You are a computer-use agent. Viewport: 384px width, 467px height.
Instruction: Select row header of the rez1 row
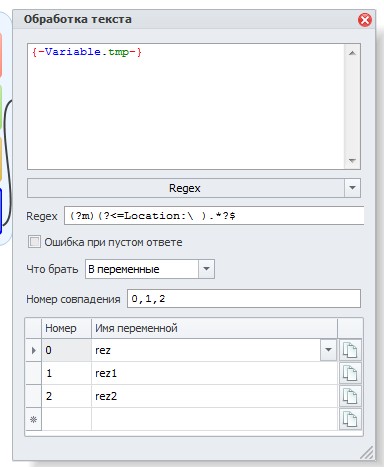click(33, 373)
